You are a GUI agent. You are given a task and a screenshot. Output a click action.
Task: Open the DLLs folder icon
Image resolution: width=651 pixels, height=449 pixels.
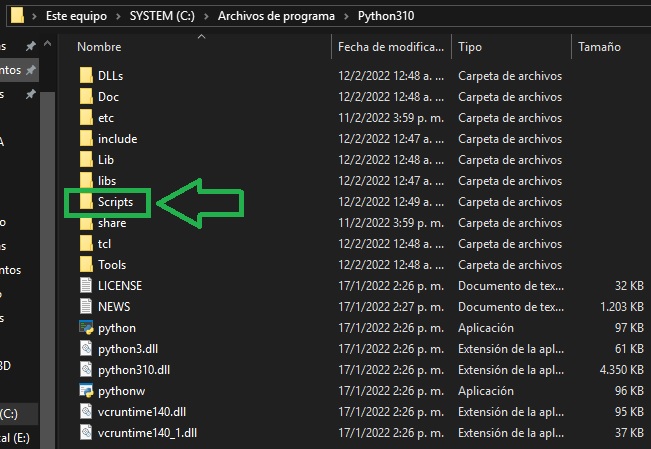pos(86,76)
